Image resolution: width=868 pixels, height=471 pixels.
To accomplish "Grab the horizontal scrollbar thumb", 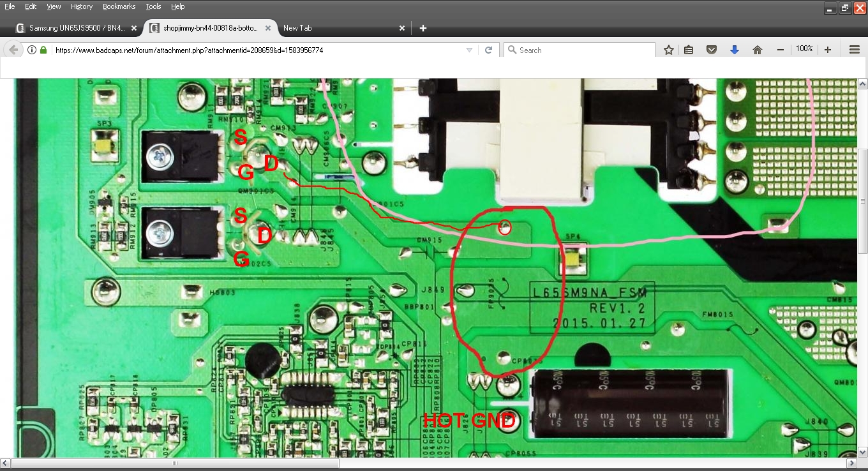I will (176, 463).
